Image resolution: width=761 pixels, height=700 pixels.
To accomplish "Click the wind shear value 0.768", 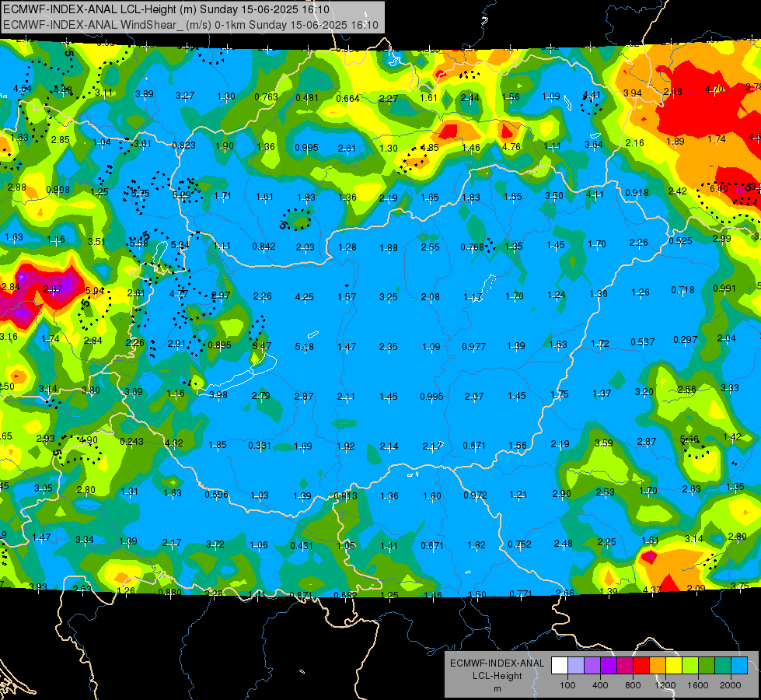I will [473, 247].
